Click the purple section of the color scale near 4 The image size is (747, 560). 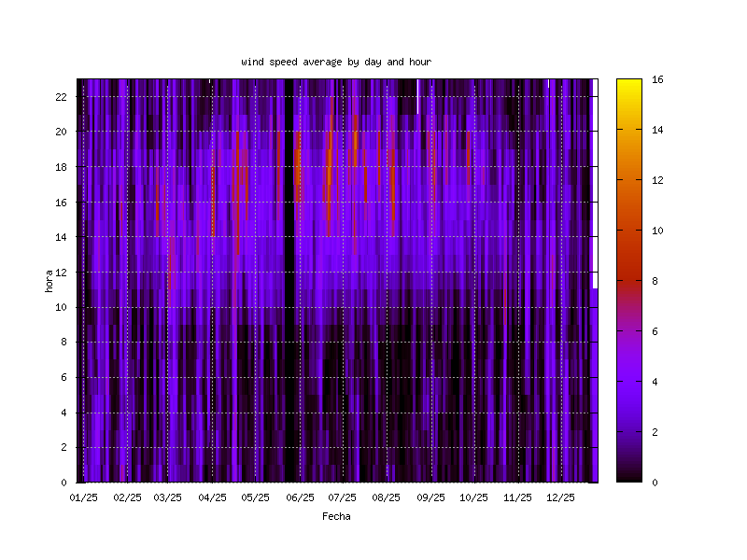(629, 381)
